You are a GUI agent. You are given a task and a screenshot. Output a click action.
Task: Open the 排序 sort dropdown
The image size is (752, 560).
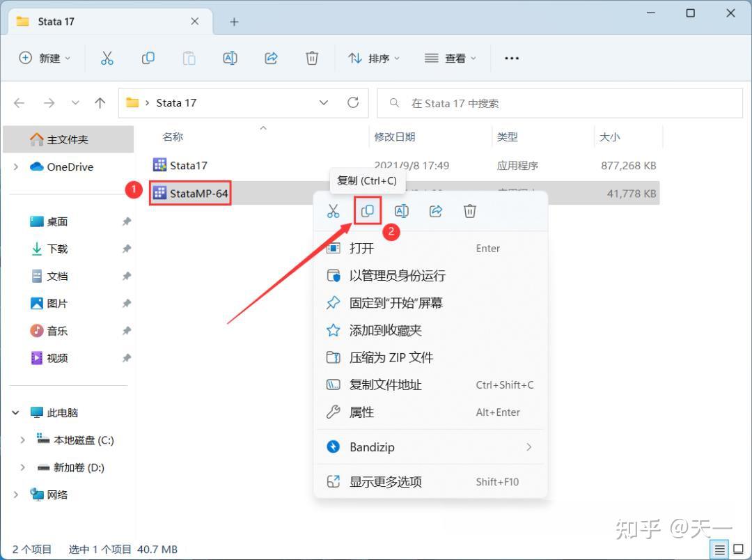(x=374, y=58)
